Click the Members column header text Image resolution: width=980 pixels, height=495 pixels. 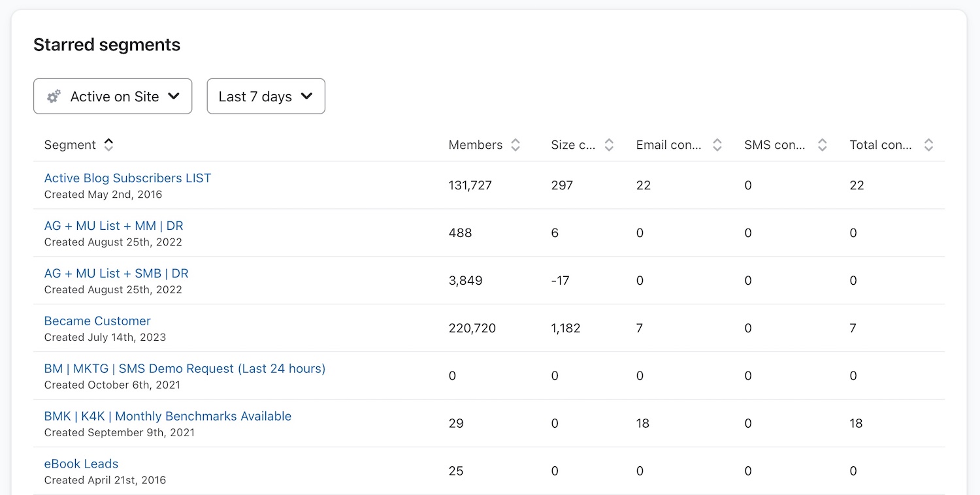point(475,145)
